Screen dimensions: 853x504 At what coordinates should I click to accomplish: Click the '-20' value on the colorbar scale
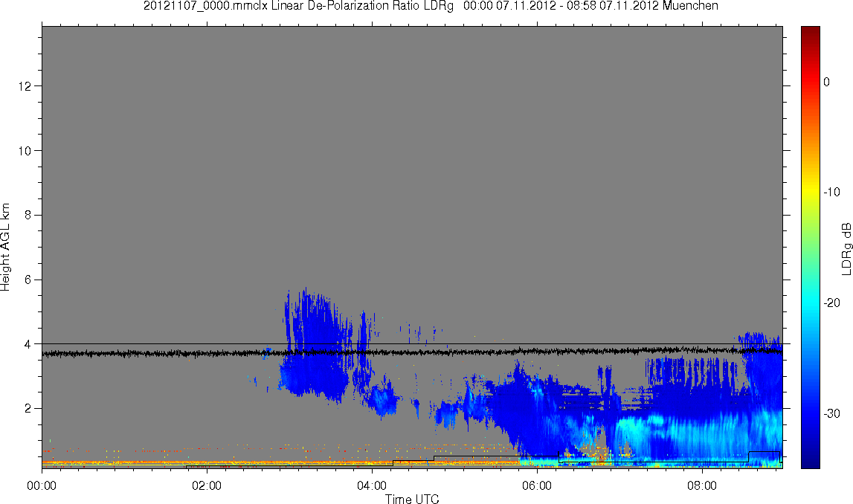[831, 303]
